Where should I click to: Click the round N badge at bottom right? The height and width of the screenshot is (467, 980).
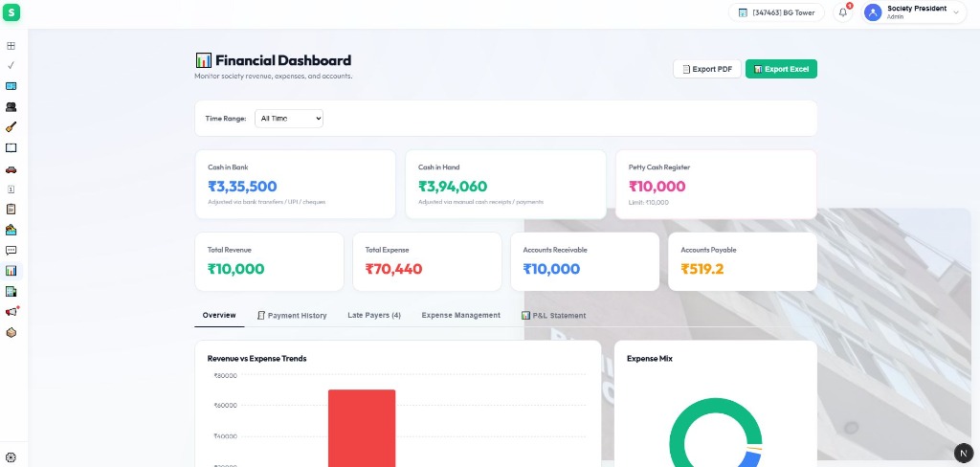[x=964, y=453]
